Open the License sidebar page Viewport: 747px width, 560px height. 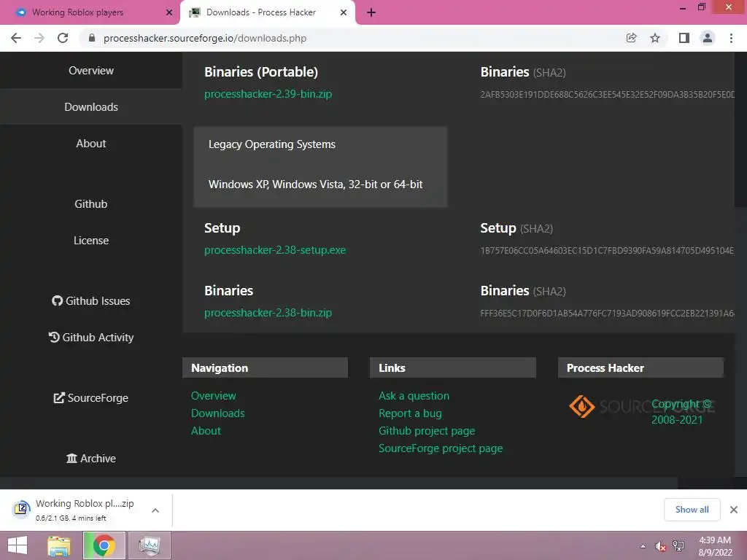click(91, 241)
